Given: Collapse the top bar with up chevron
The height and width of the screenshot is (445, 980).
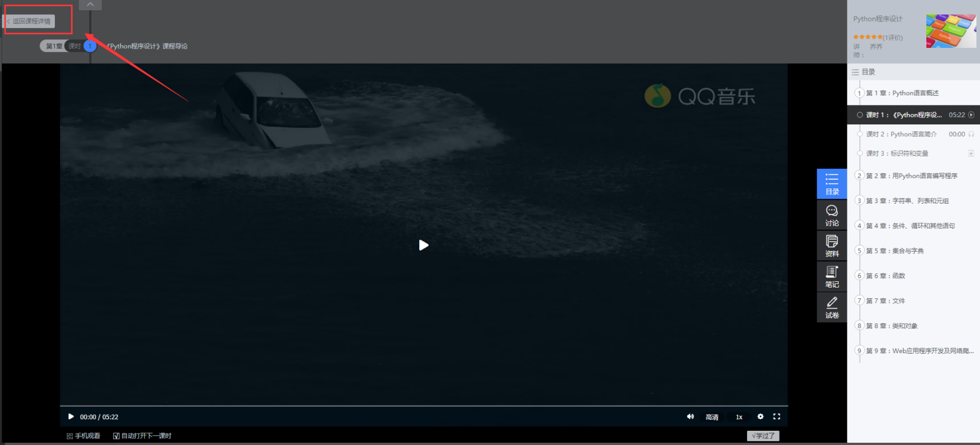Looking at the screenshot, I should click(x=90, y=5).
